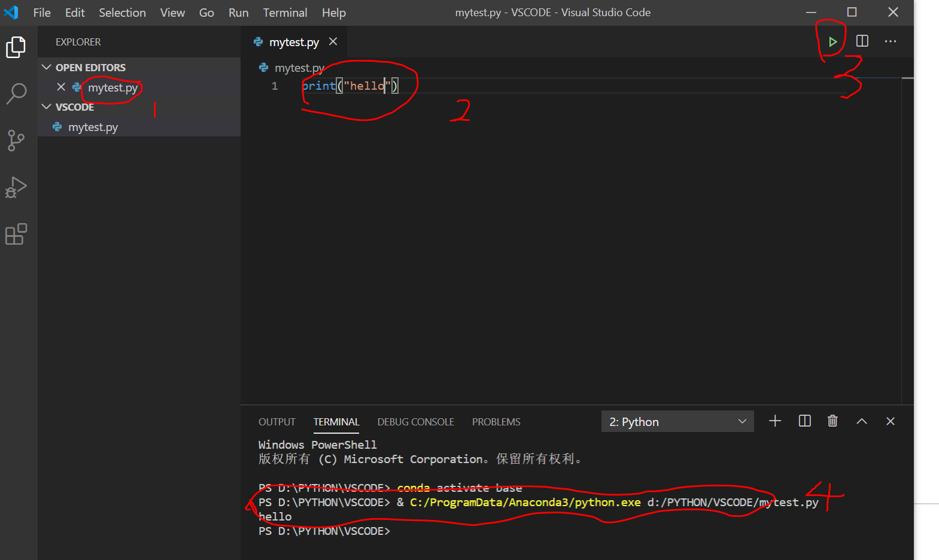939x560 pixels.
Task: Open the Search view in activity bar
Action: coord(16,94)
